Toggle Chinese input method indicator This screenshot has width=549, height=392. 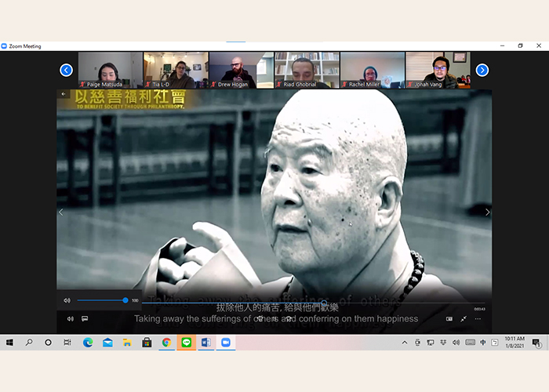pyautogui.click(x=483, y=343)
